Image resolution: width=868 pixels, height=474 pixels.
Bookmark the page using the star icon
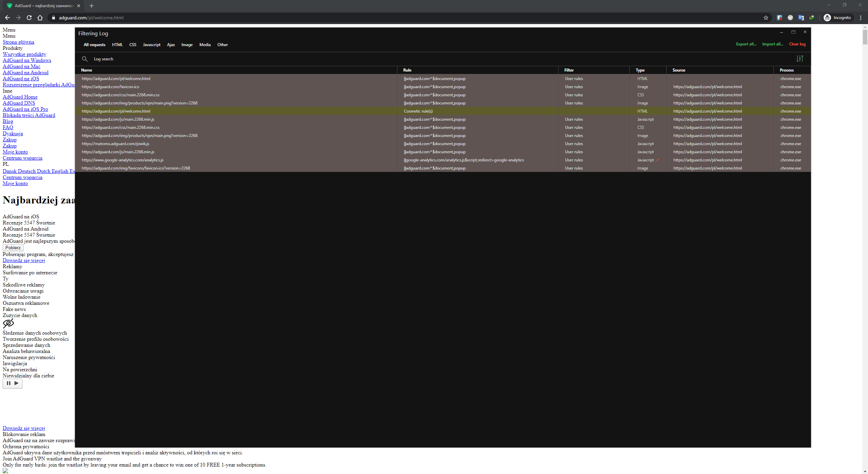[x=766, y=18]
